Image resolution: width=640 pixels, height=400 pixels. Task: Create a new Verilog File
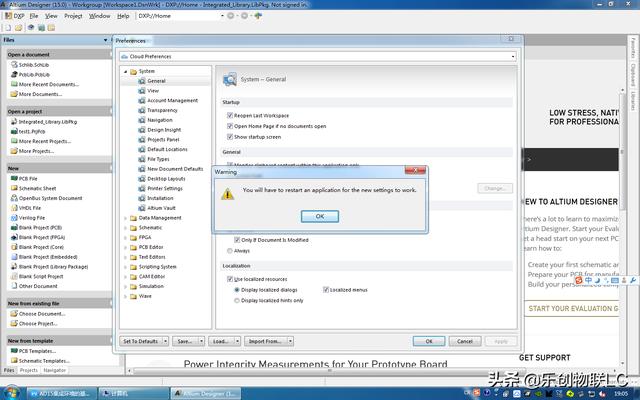click(x=32, y=218)
